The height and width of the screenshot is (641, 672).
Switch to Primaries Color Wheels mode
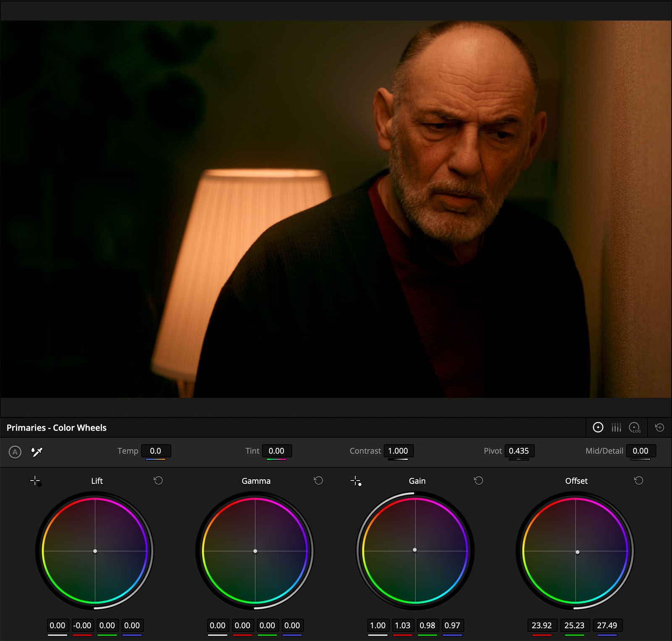point(598,428)
